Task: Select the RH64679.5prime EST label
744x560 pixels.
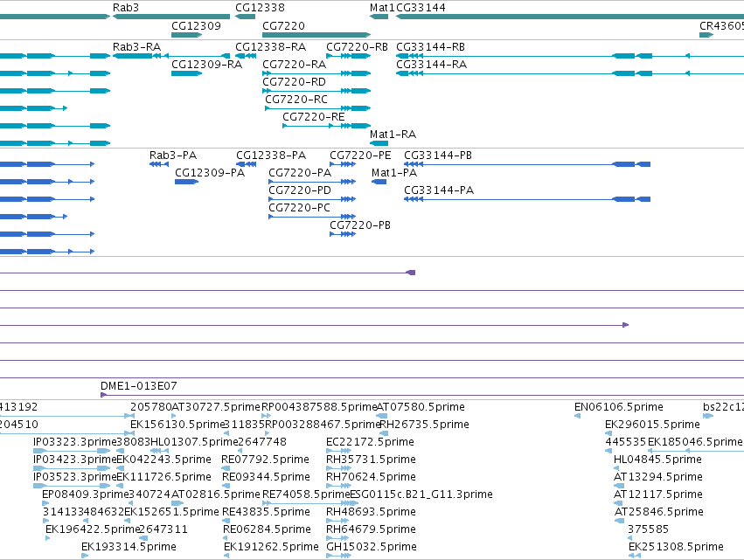Action: pyautogui.click(x=371, y=529)
